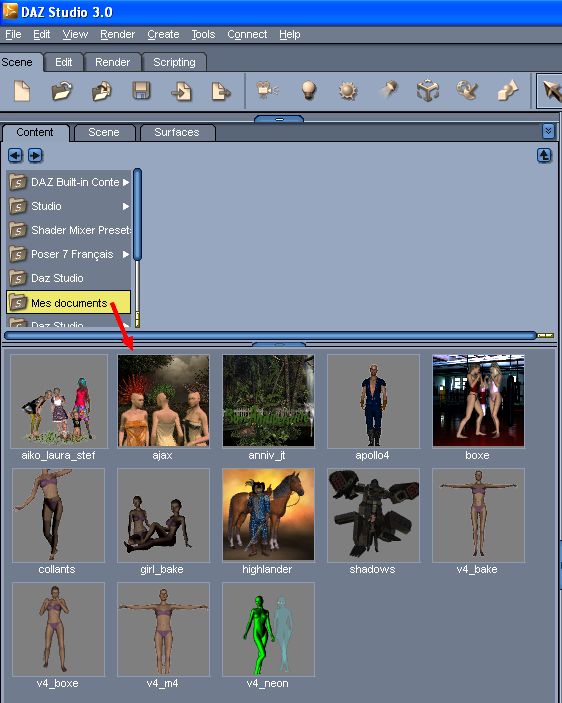Click the Save floppy disk icon
Screen dimensions: 562x703
[x=141, y=91]
